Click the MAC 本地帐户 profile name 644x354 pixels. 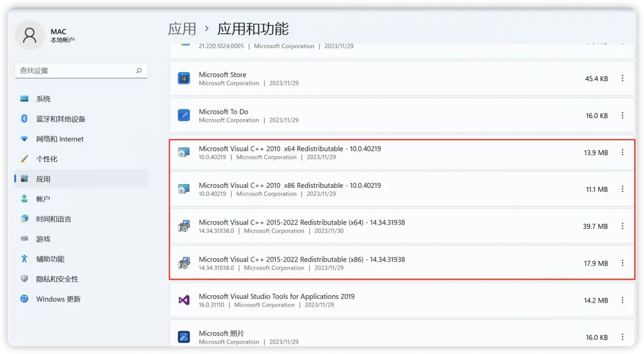coord(63,35)
